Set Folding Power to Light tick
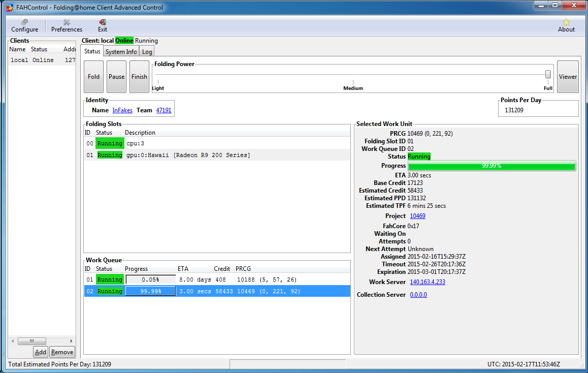The image size is (588, 373). (x=158, y=82)
